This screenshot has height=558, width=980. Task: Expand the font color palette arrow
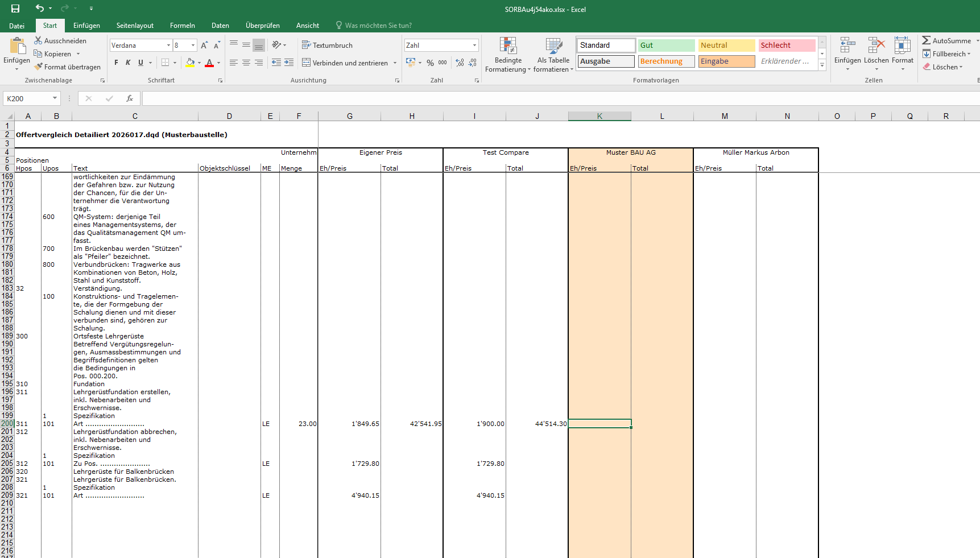point(218,63)
